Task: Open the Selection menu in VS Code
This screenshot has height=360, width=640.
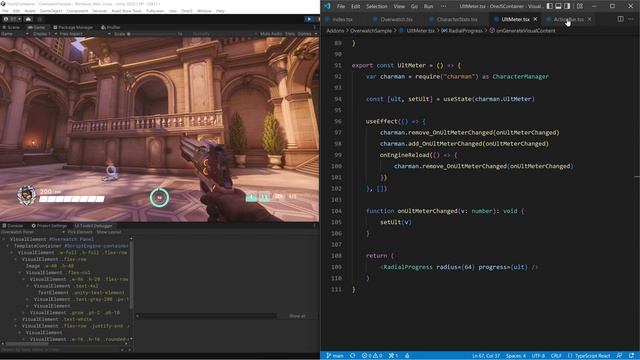Action: coord(376,6)
